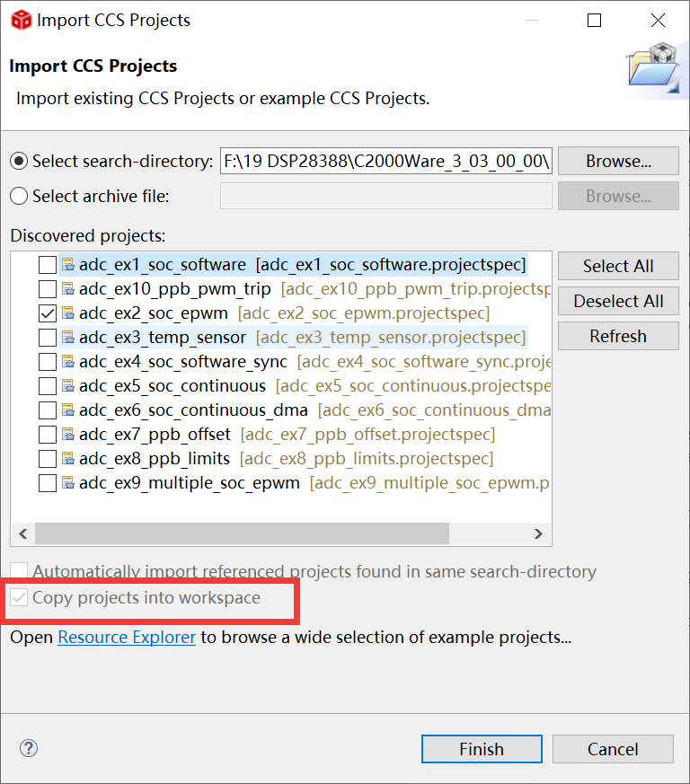The width and height of the screenshot is (690, 784).
Task: Click the Select search-directory radio button
Action: point(19,162)
